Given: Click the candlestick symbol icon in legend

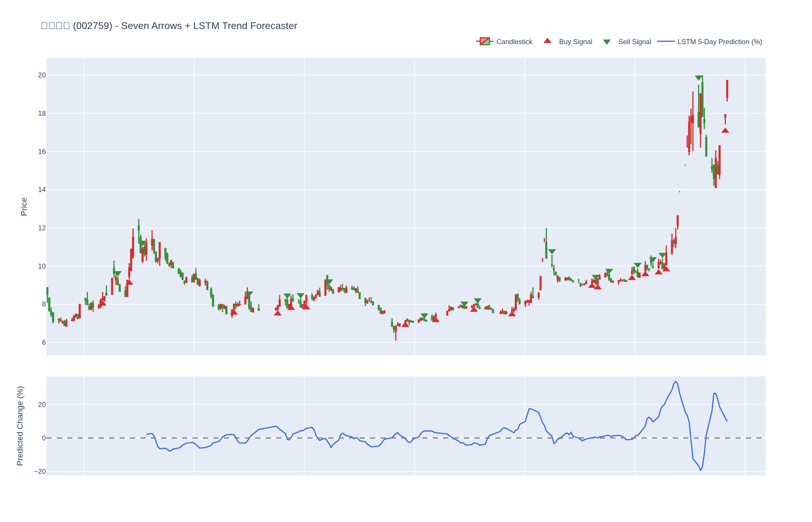Looking at the screenshot, I should click(x=485, y=41).
